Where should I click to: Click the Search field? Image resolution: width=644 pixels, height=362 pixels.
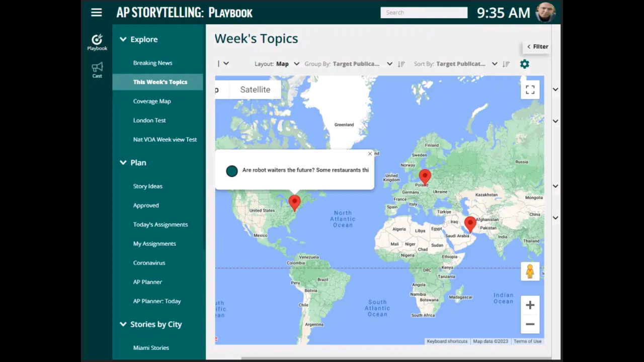point(424,13)
